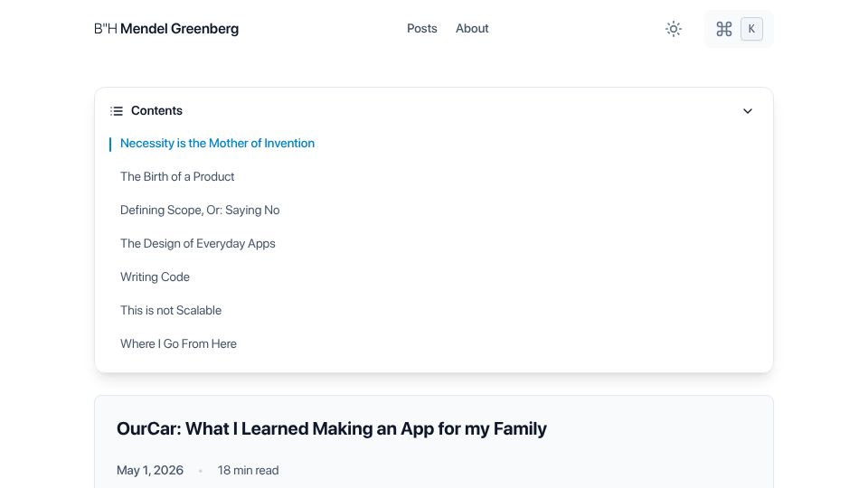This screenshot has width=868, height=488.
Task: Collapse the Contents panel chevron
Action: 748,111
